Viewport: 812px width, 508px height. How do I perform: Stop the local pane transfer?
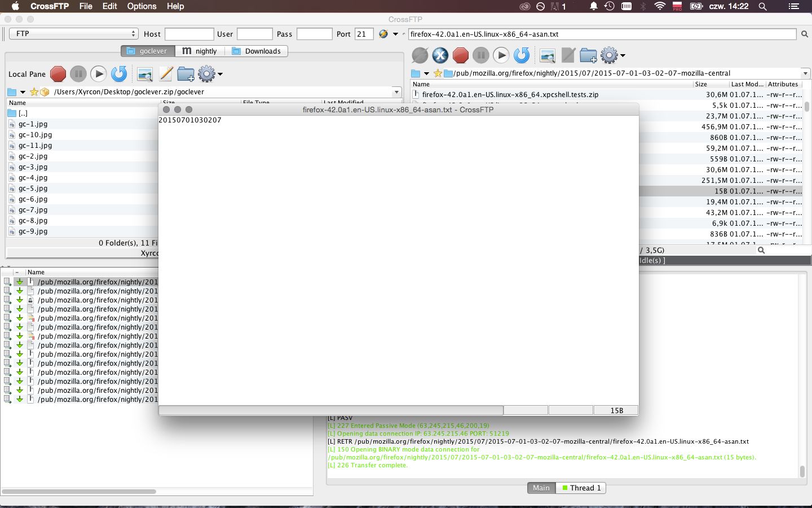58,74
